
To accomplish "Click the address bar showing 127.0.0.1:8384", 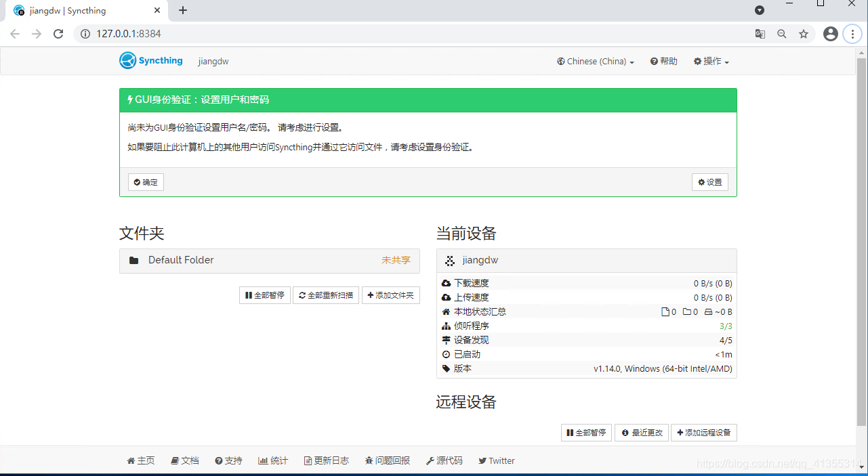I will pyautogui.click(x=444, y=34).
